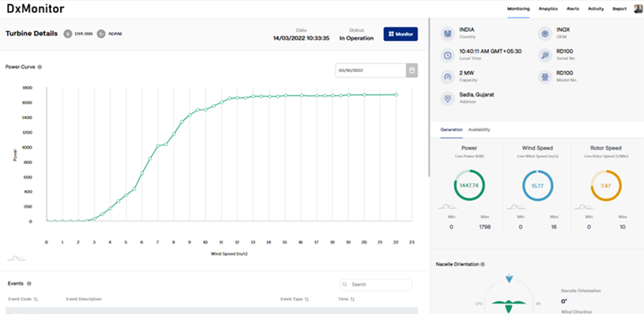644x314 pixels.
Task: Click the search magnifier icon in Events
Action: (345, 285)
